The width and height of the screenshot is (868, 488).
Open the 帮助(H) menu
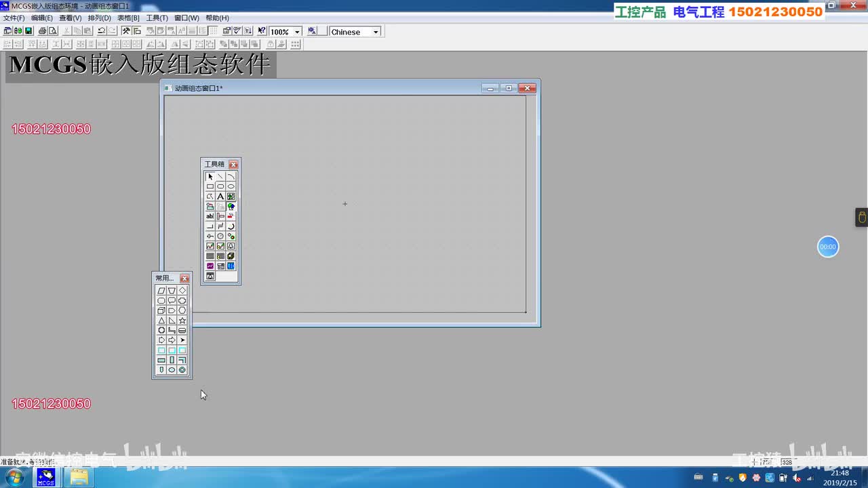point(218,18)
